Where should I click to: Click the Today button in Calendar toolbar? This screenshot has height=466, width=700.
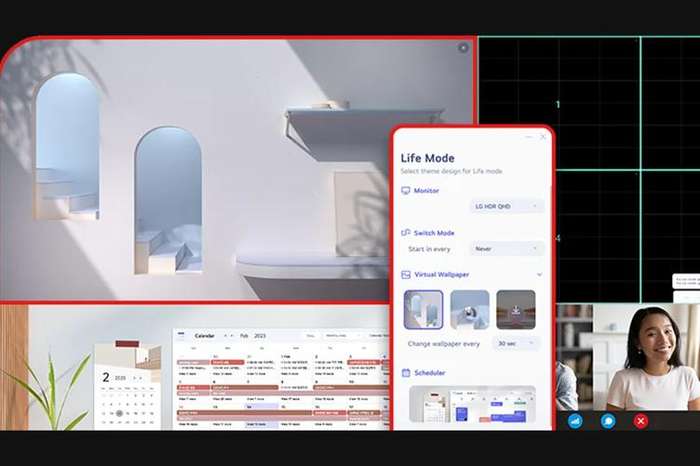pyautogui.click(x=310, y=336)
